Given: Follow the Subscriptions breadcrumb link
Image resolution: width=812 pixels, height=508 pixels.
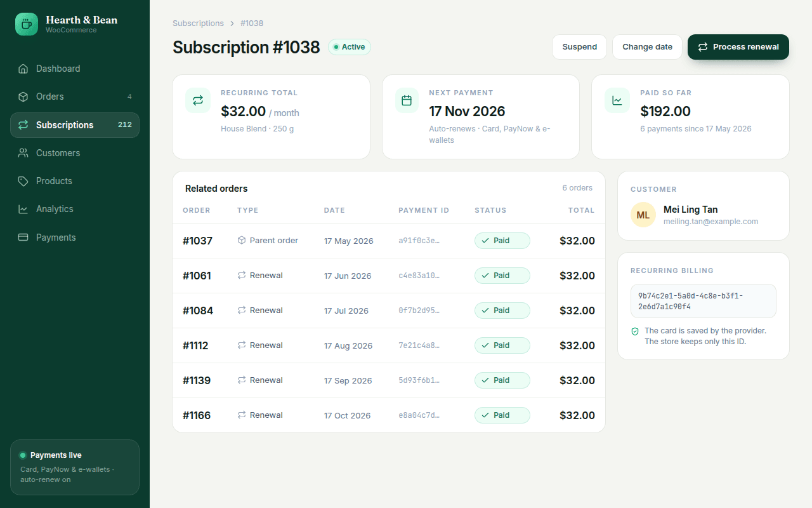Looking at the screenshot, I should pyautogui.click(x=198, y=23).
